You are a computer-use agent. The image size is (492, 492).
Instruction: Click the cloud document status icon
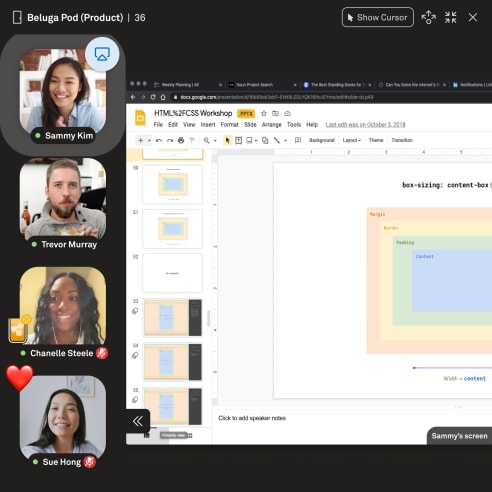click(287, 114)
